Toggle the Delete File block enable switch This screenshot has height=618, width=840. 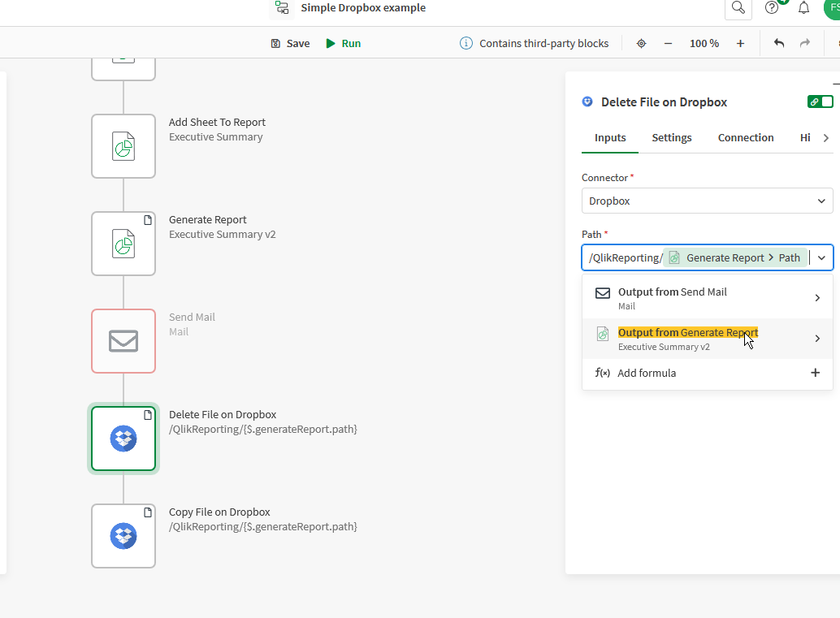820,102
